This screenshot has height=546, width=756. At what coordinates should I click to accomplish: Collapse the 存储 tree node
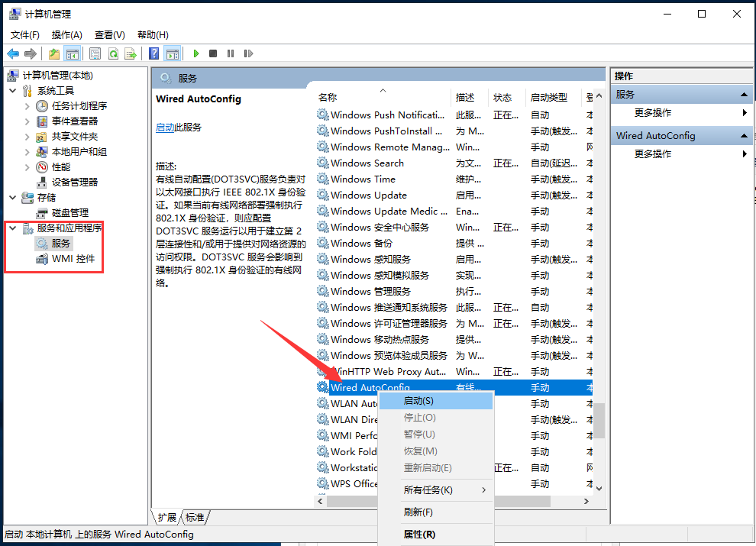(13, 197)
